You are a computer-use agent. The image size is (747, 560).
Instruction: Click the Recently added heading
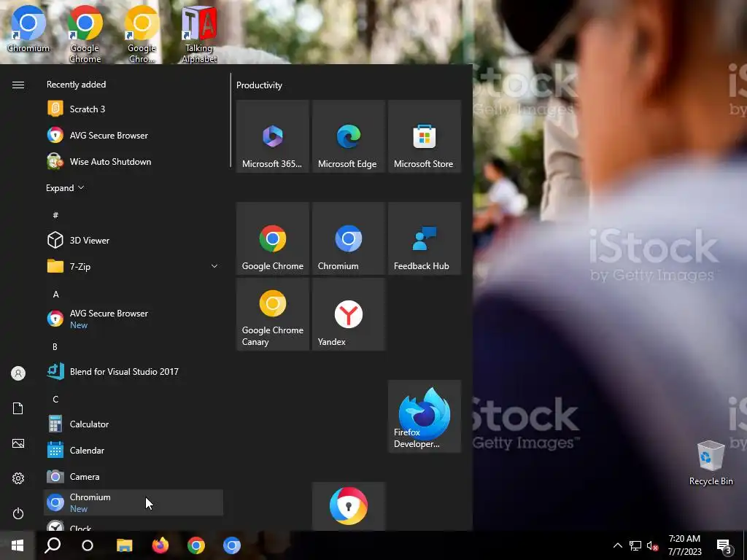pos(76,85)
